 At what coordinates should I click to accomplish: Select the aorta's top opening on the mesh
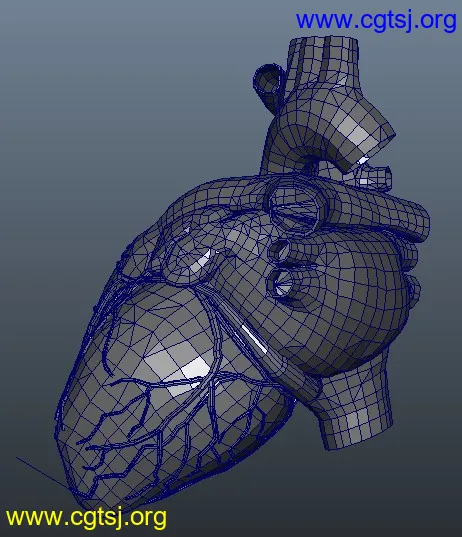324,42
